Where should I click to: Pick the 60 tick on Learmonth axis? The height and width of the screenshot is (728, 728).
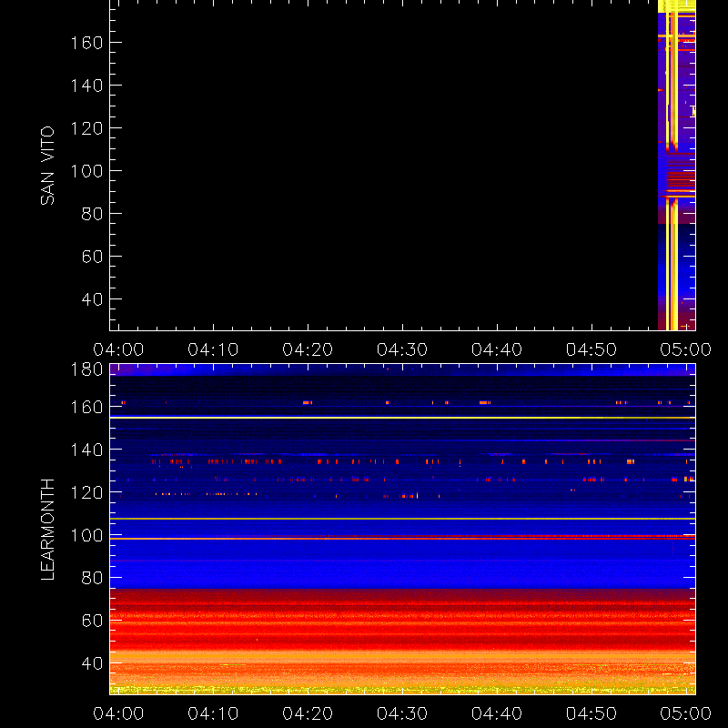[92, 621]
